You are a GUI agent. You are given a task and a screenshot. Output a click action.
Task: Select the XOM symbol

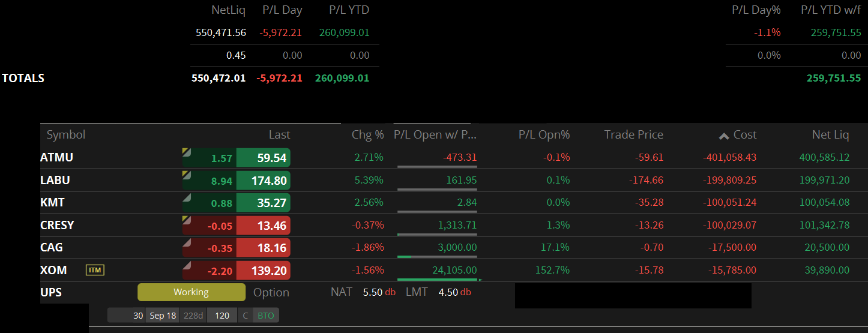coord(53,270)
